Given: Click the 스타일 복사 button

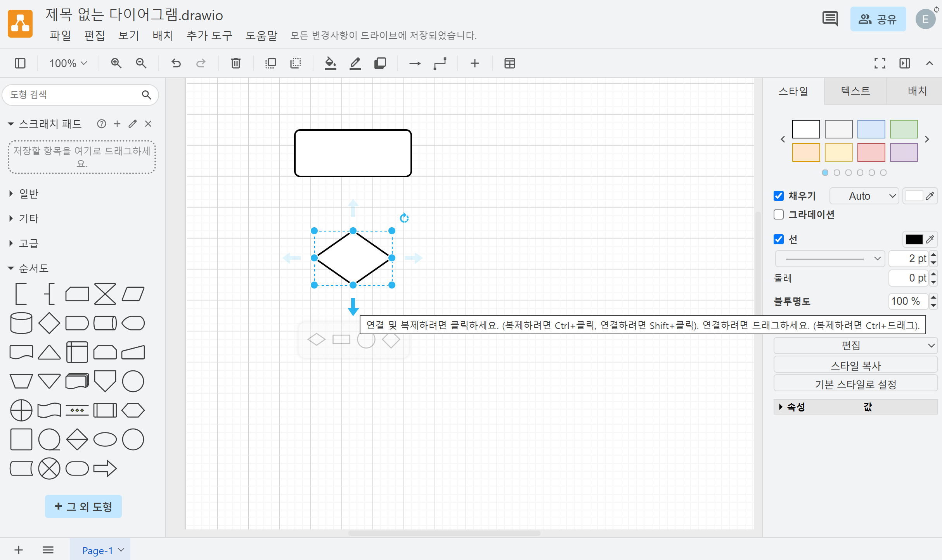Looking at the screenshot, I should point(855,365).
